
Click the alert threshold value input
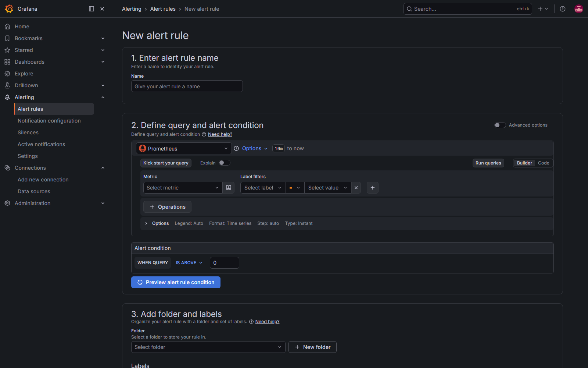pyautogui.click(x=225, y=263)
